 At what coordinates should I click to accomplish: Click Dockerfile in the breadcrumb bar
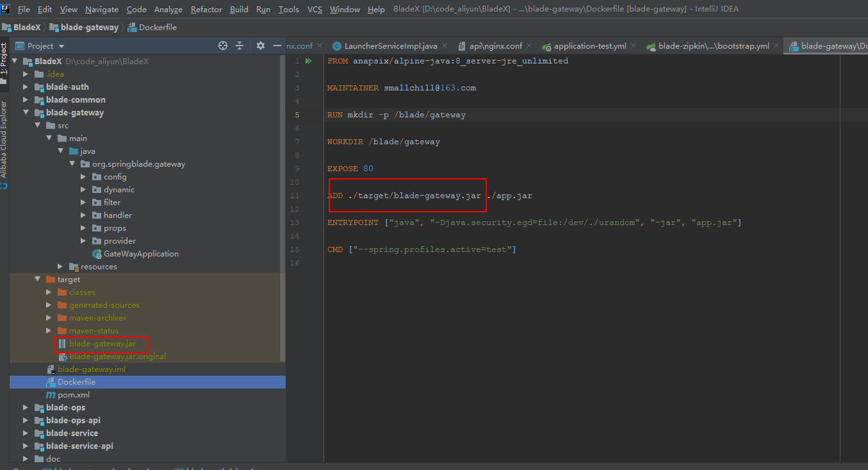tap(158, 28)
